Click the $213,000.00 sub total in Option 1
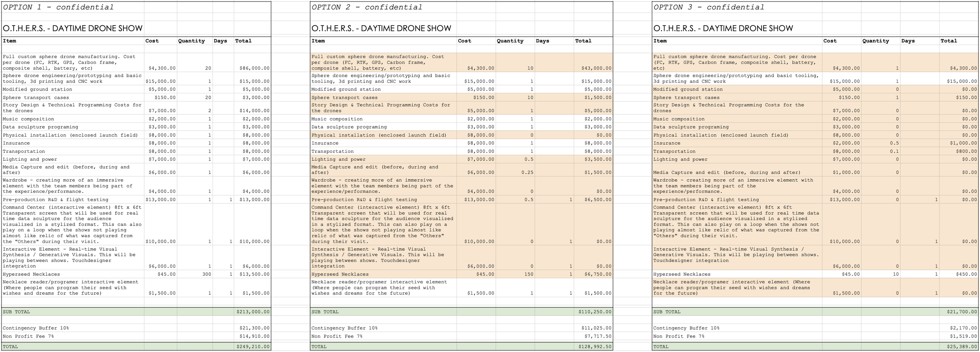980x352 pixels. click(x=253, y=312)
